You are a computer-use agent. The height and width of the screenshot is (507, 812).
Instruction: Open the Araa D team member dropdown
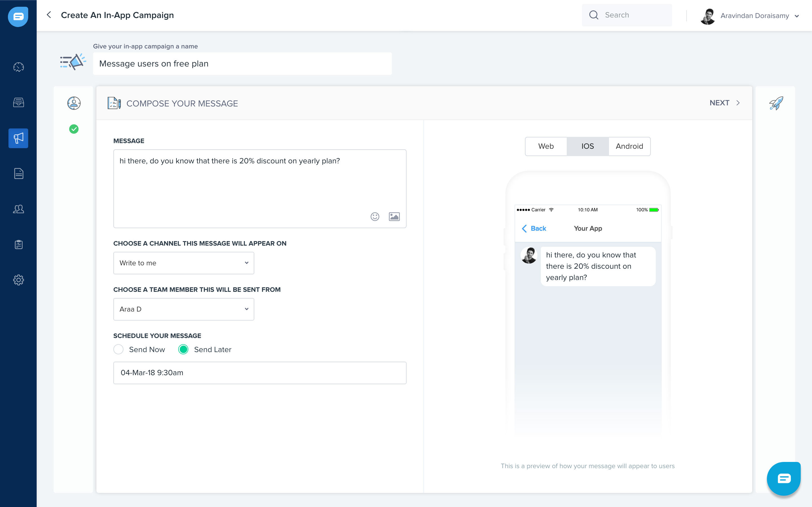tap(184, 309)
